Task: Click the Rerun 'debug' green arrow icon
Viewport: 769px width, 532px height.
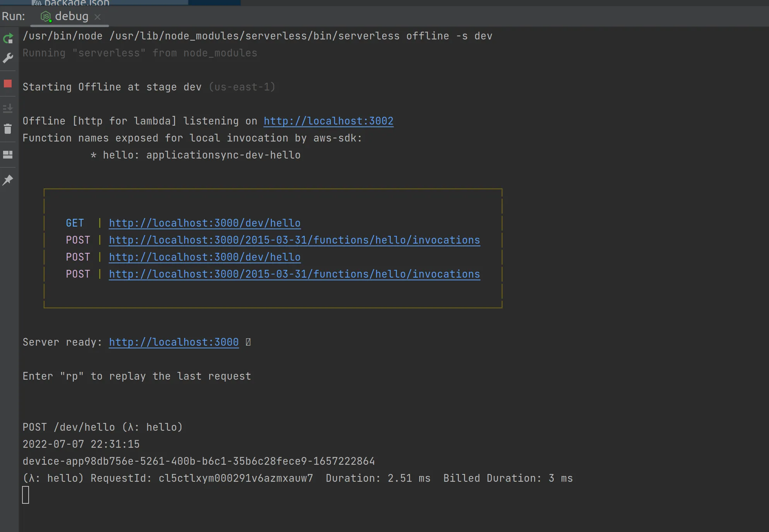Action: (8, 38)
